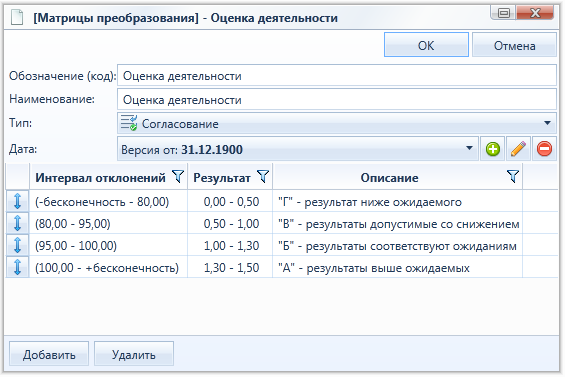This screenshot has width=565, height=377.
Task: Expand the Дата version dropdown
Action: (x=469, y=148)
